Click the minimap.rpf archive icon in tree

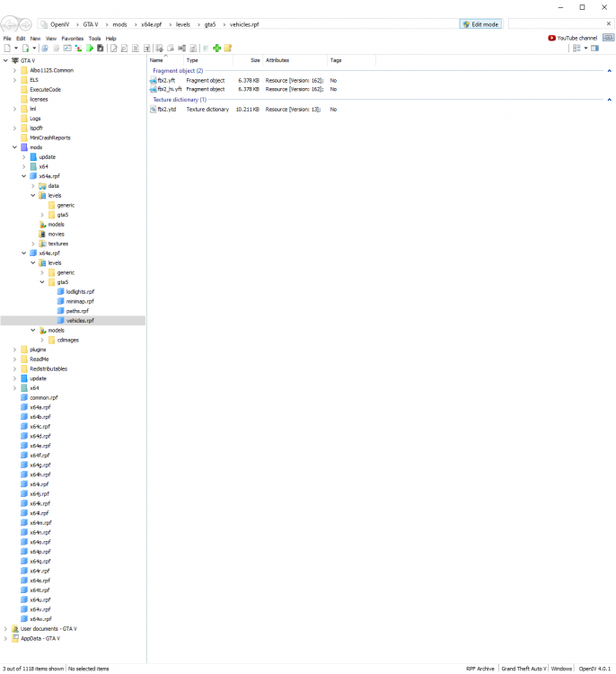60,301
